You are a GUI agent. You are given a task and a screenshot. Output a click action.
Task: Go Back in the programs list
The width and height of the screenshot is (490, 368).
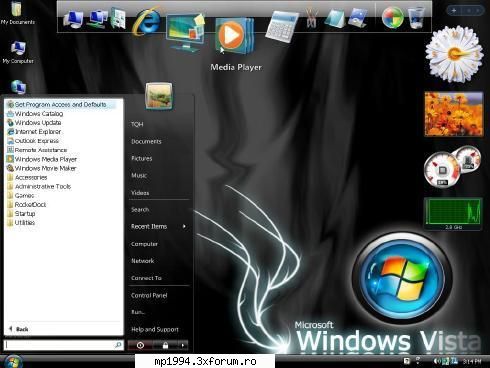pos(19,329)
